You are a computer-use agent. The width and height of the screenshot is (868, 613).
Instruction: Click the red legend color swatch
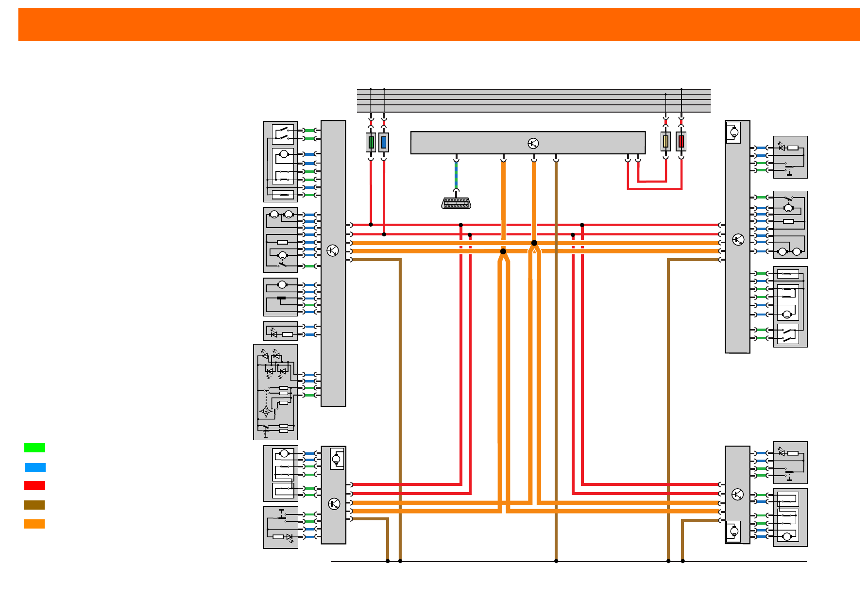pos(34,485)
